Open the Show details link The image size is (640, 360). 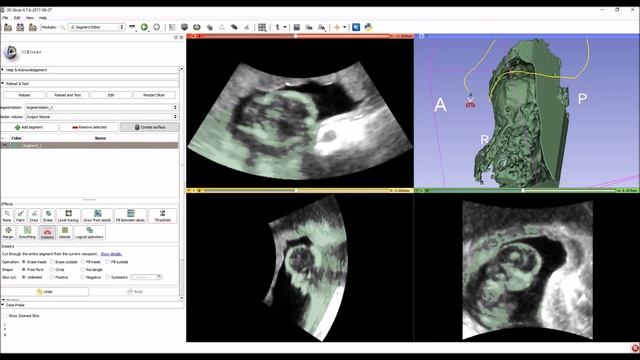tap(111, 254)
